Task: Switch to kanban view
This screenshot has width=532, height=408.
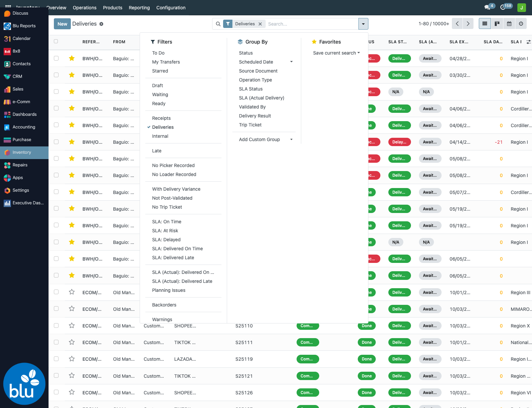Action: pyautogui.click(x=497, y=24)
